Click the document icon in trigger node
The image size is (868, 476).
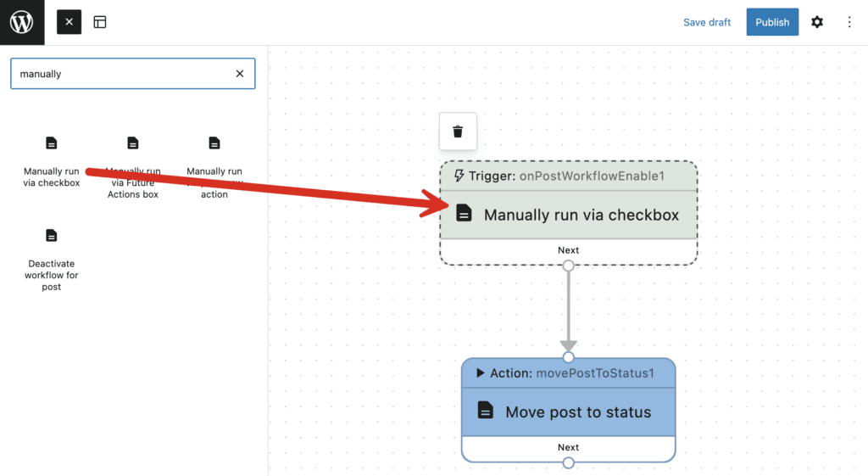coord(464,214)
